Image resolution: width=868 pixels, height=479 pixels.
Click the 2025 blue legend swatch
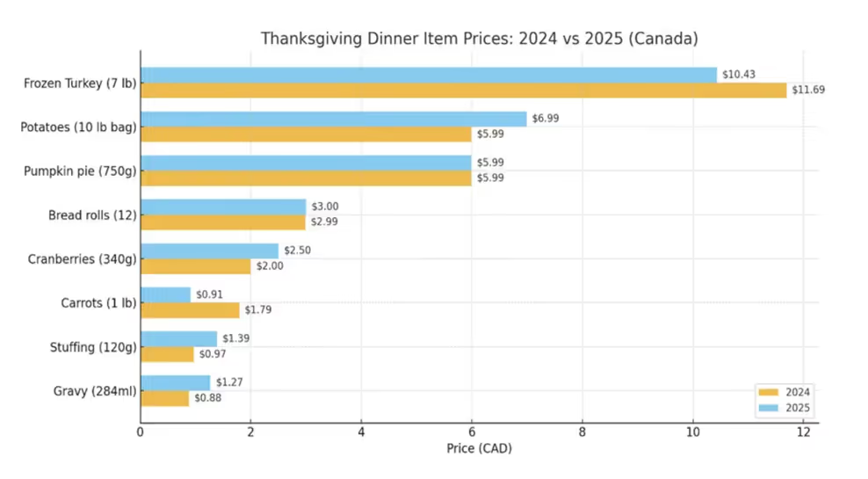click(x=770, y=408)
